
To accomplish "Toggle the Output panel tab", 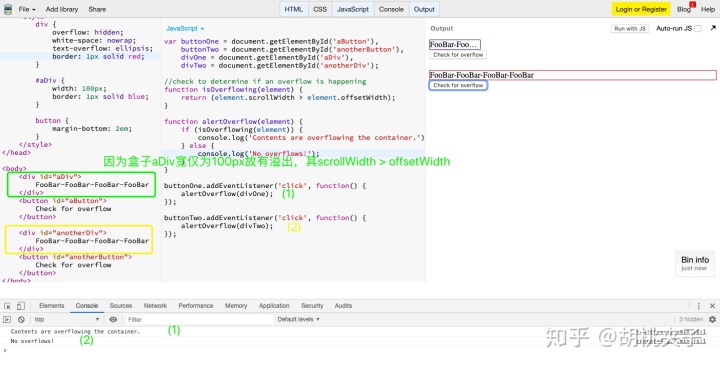I will 424,9.
